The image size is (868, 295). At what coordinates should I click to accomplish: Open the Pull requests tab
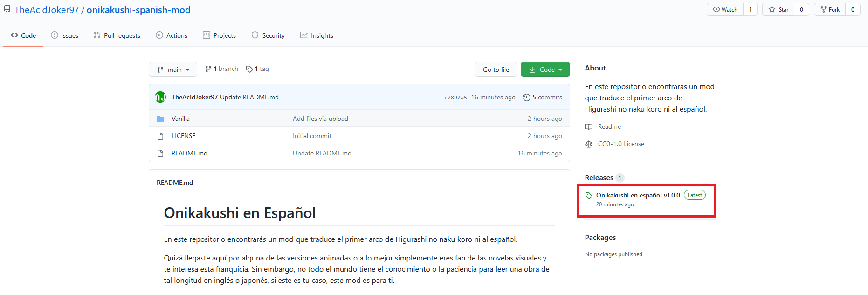point(117,35)
